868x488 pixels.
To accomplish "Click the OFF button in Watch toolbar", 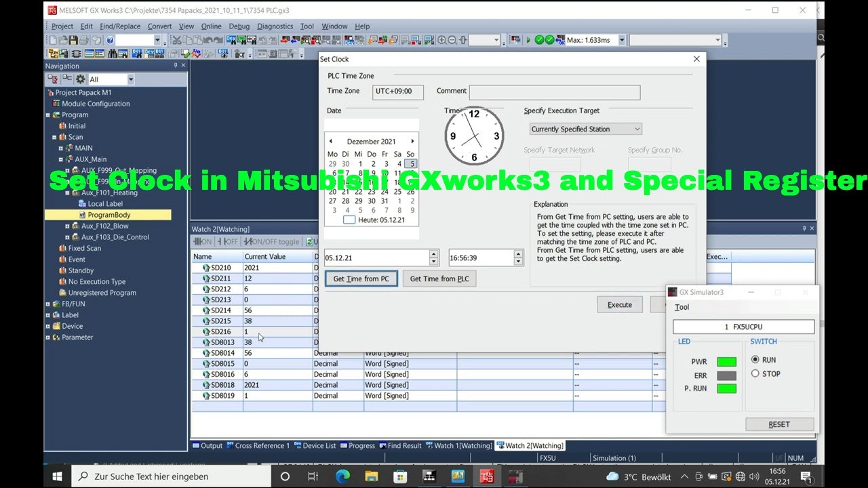I will coord(228,241).
